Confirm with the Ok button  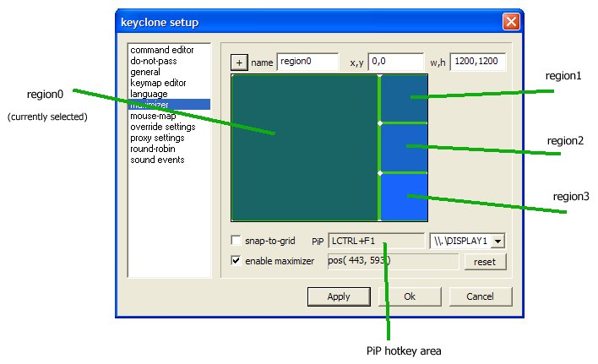[410, 296]
